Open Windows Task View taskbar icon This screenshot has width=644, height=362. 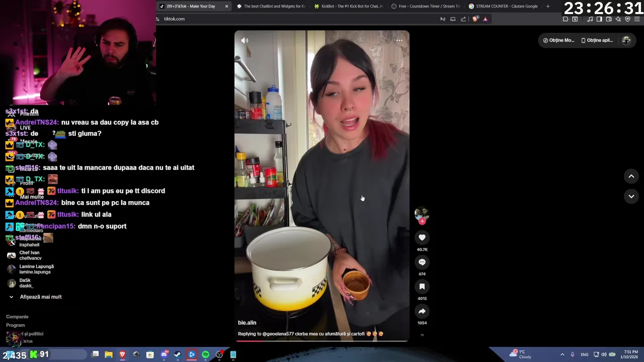(x=95, y=354)
